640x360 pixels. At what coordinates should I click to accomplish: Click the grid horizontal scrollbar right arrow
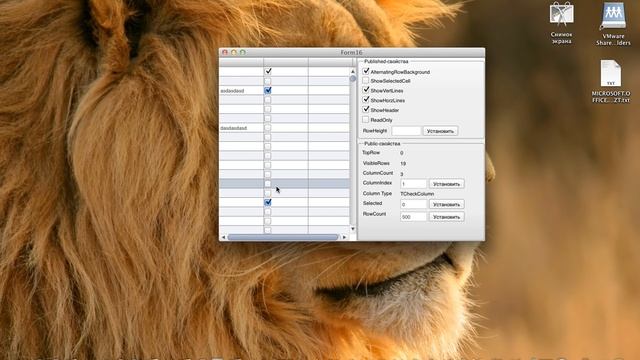pos(344,237)
